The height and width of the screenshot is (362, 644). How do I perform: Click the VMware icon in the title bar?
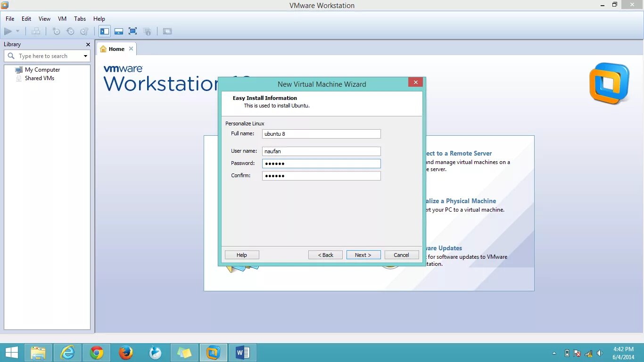point(5,5)
